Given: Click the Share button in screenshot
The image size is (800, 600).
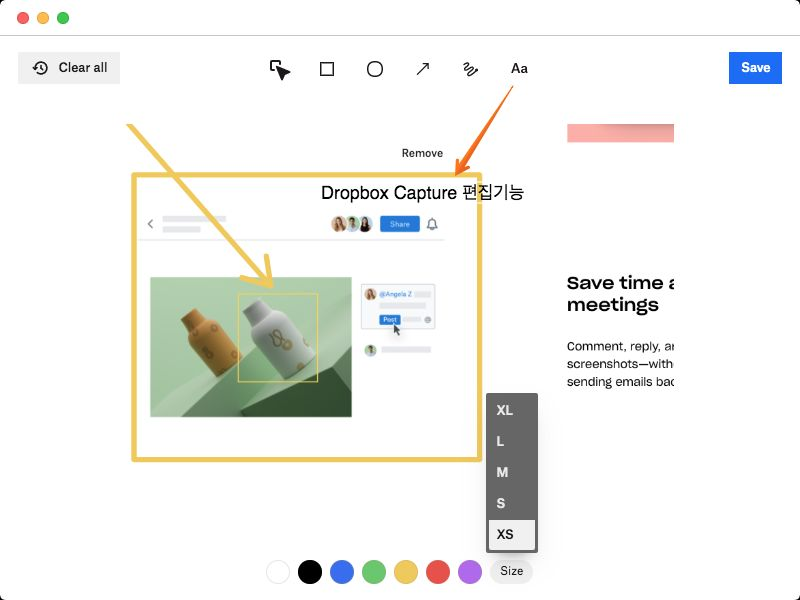Looking at the screenshot, I should pyautogui.click(x=399, y=224).
